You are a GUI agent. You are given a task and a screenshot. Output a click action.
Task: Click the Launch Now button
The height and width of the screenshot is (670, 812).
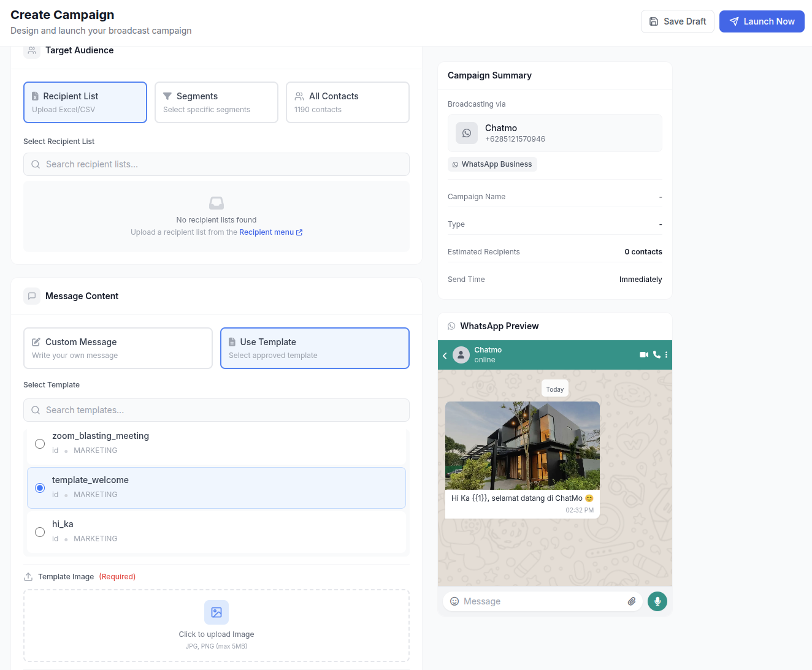(762, 21)
